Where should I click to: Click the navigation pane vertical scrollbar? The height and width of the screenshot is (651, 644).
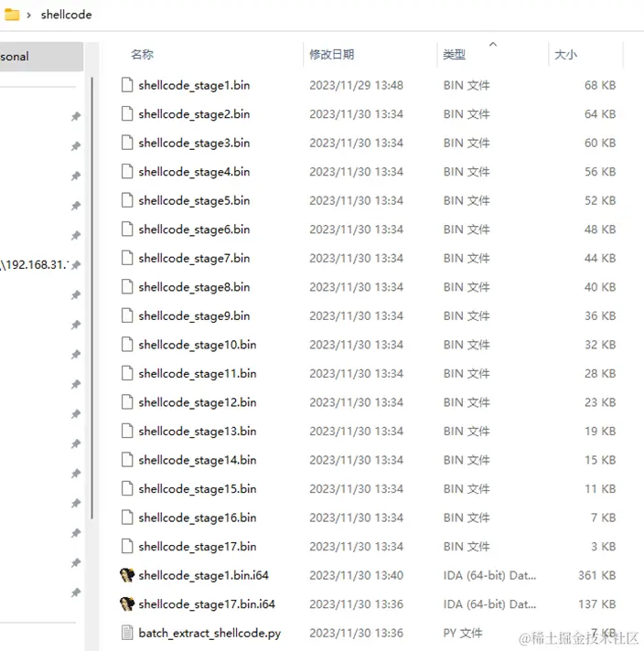tap(91, 298)
